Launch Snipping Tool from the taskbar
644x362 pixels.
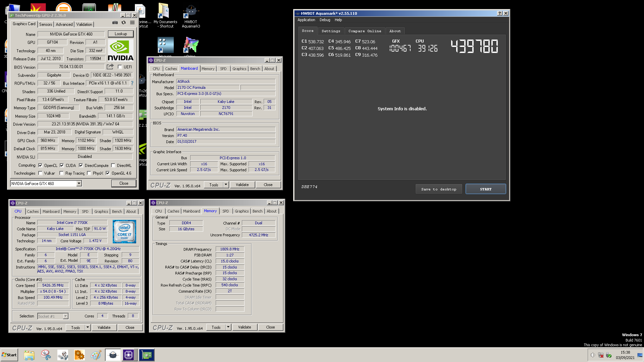coord(46,355)
